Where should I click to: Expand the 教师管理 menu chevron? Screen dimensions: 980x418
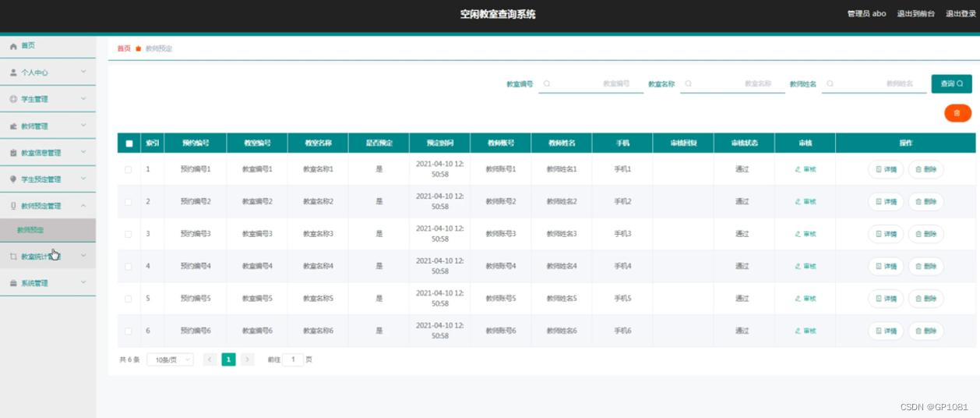tap(83, 126)
